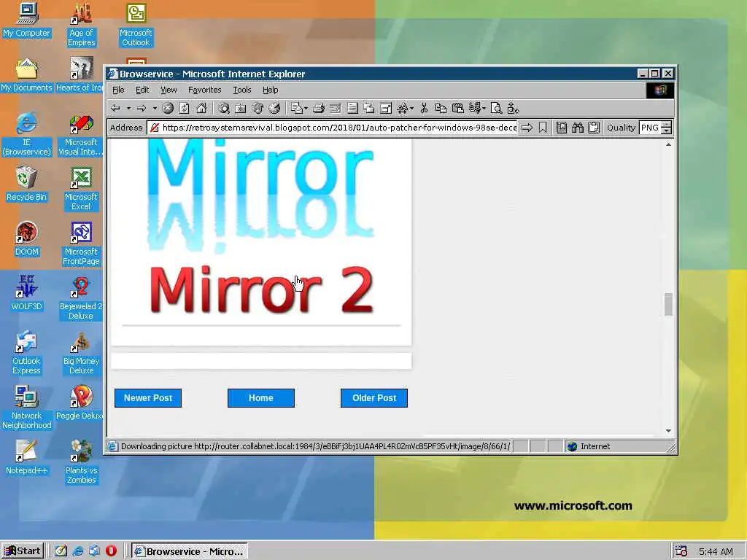Select the Recycle Bin desktop icon
This screenshot has height=560, width=747.
point(26,184)
